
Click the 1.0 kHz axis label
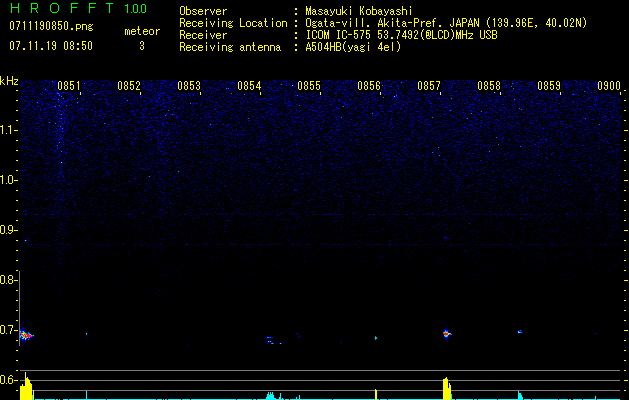pyautogui.click(x=8, y=180)
